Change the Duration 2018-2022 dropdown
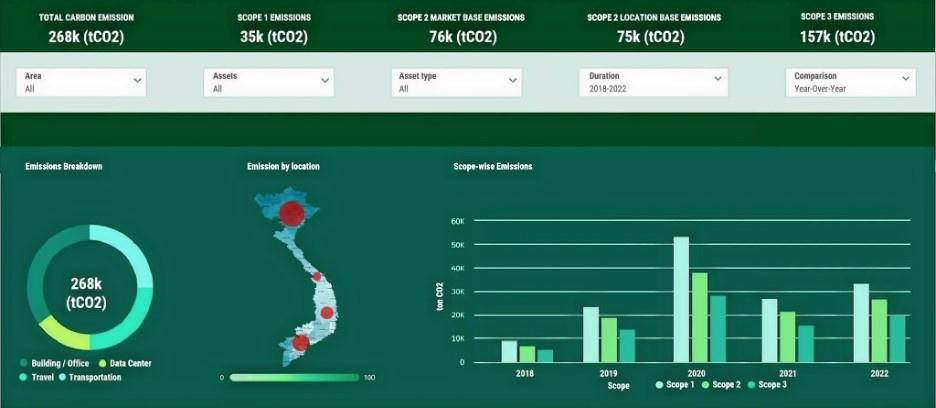Screen dimensions: 936x408 (651, 82)
